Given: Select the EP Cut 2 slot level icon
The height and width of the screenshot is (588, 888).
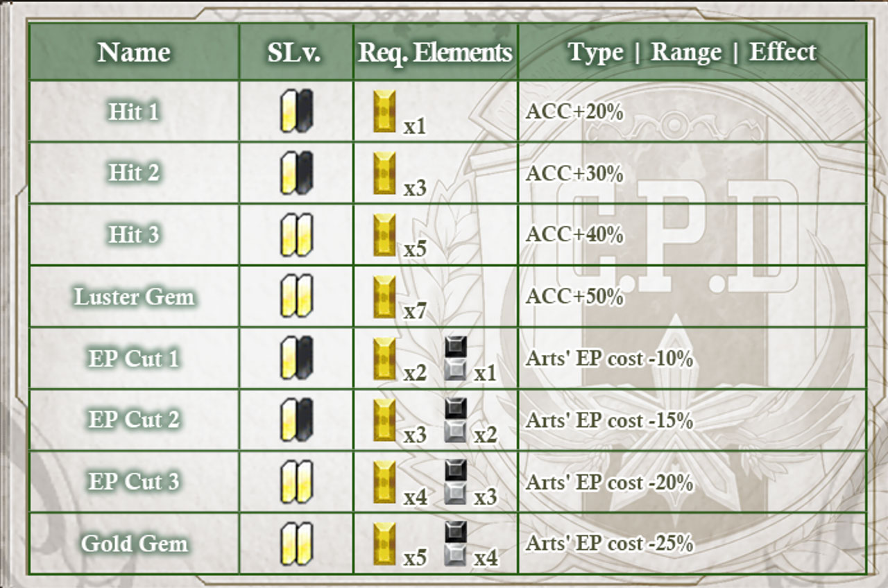Looking at the screenshot, I should pos(296,420).
